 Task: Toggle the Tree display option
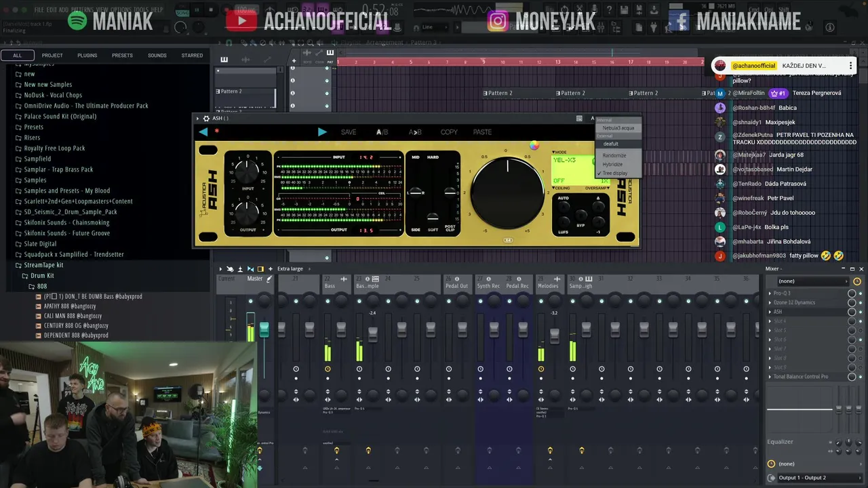pos(614,173)
